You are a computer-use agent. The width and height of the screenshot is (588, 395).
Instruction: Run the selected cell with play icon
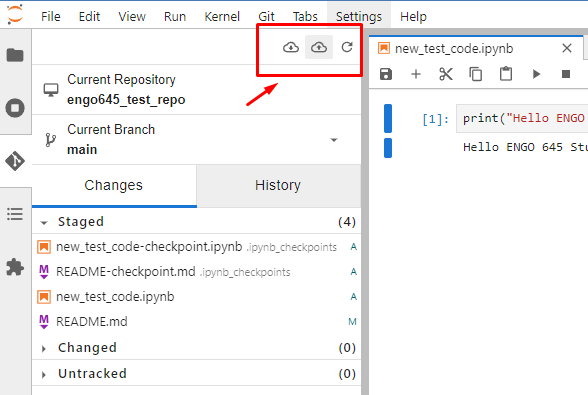pyautogui.click(x=536, y=74)
